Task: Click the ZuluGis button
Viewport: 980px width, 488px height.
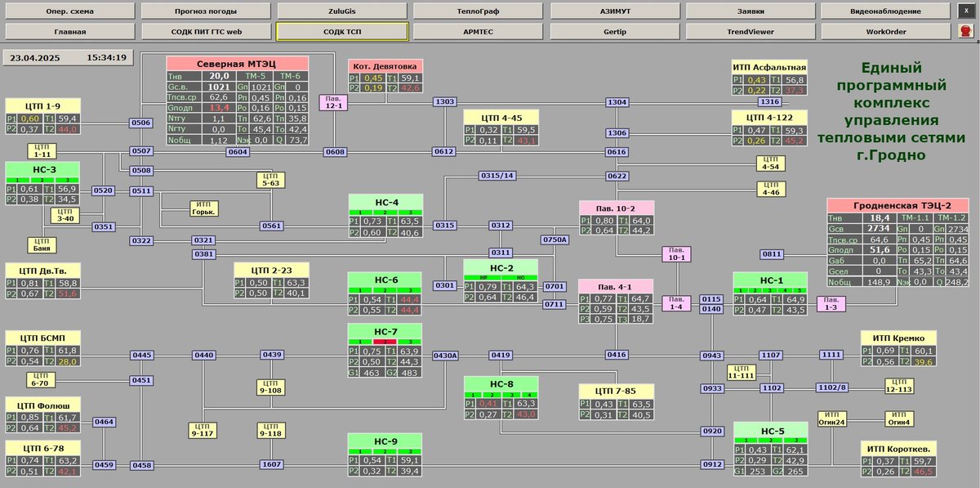Action: coord(342,11)
